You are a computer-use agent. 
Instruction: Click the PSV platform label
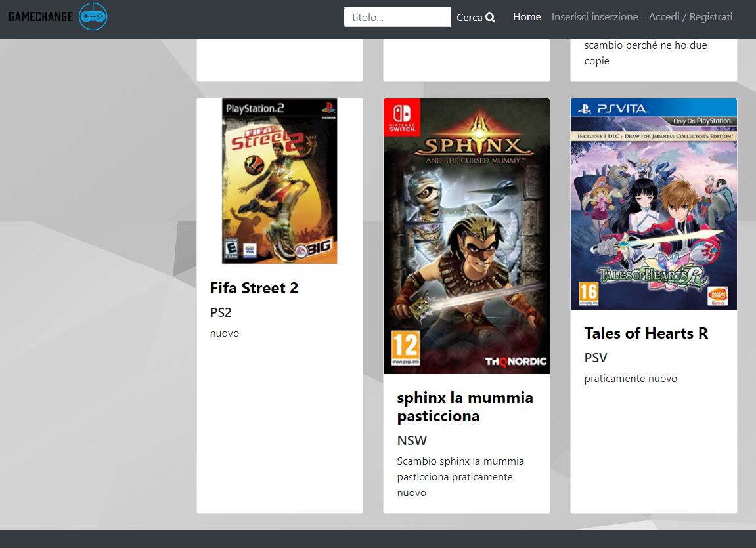point(596,358)
